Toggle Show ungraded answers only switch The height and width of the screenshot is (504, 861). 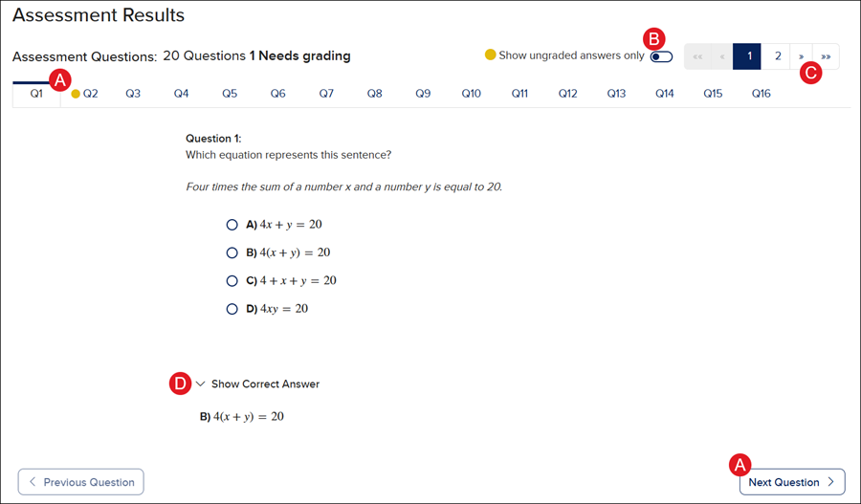click(x=661, y=56)
